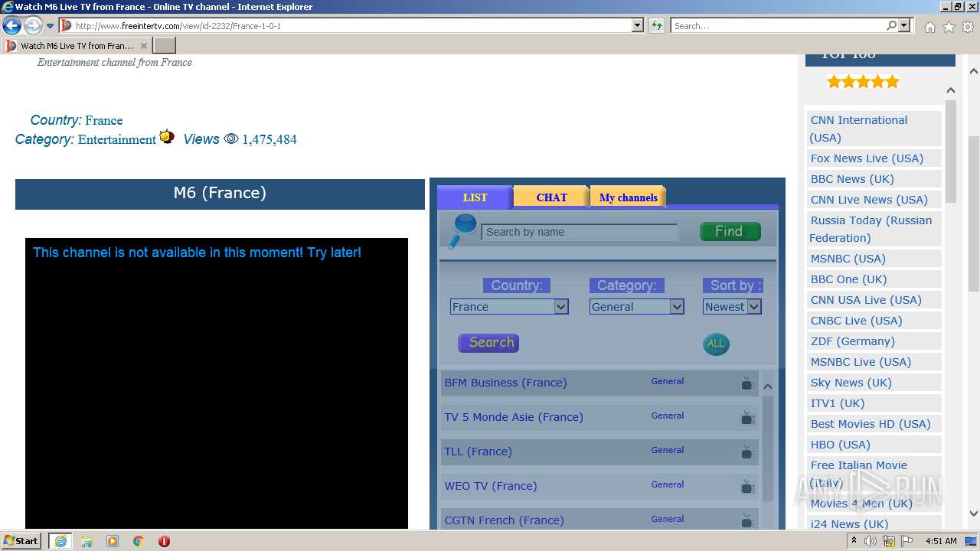Click the Entertainment category link
Viewport: 980px width, 551px height.
(x=117, y=139)
